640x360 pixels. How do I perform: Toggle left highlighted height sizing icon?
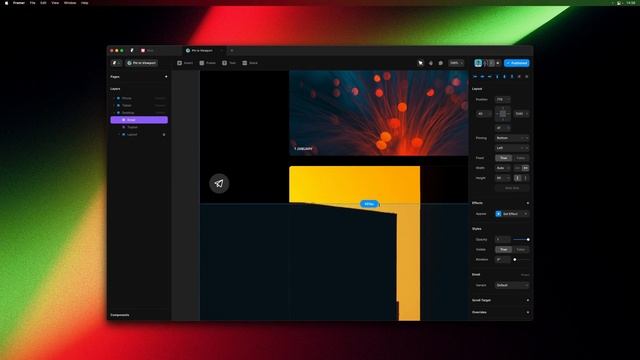click(x=518, y=178)
